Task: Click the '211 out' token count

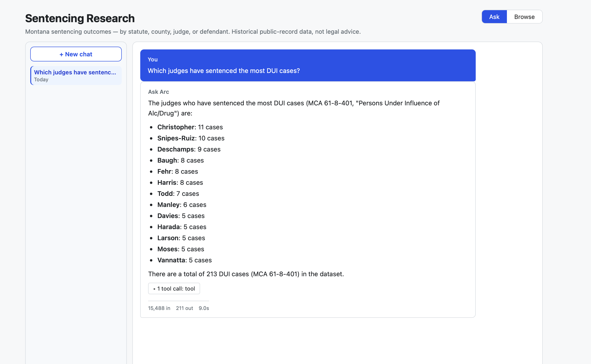Action: click(184, 308)
